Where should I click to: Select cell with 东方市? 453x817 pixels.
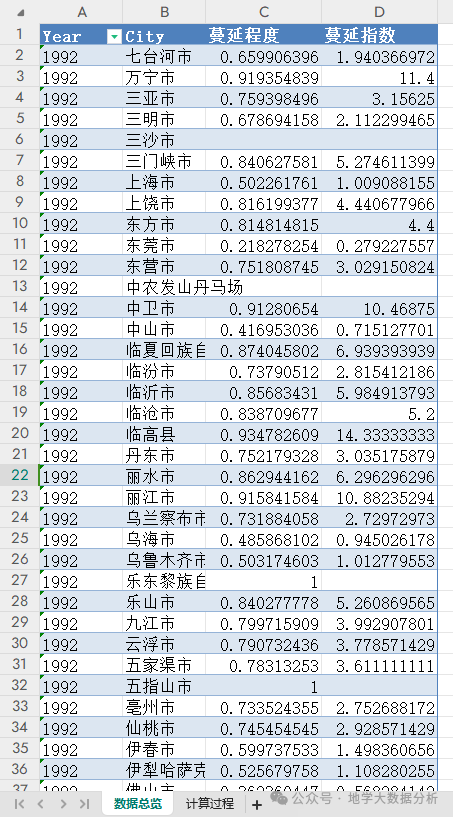point(164,225)
